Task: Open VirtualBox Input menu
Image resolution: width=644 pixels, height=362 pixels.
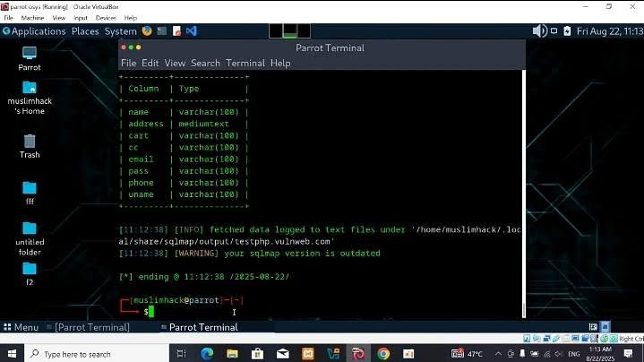Action: coord(81,18)
